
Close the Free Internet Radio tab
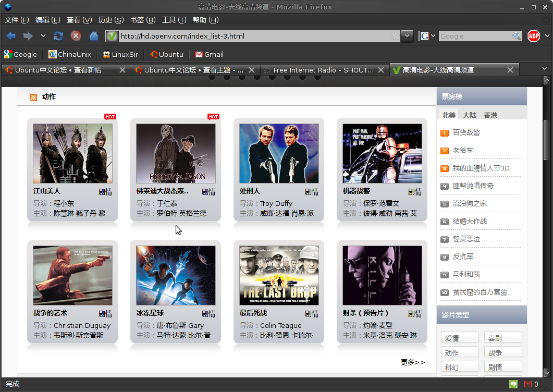point(381,70)
